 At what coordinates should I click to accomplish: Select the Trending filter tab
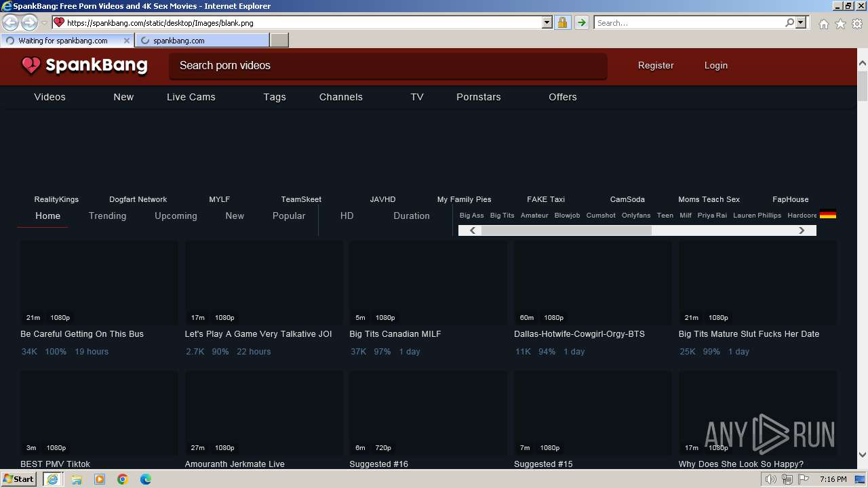click(107, 216)
